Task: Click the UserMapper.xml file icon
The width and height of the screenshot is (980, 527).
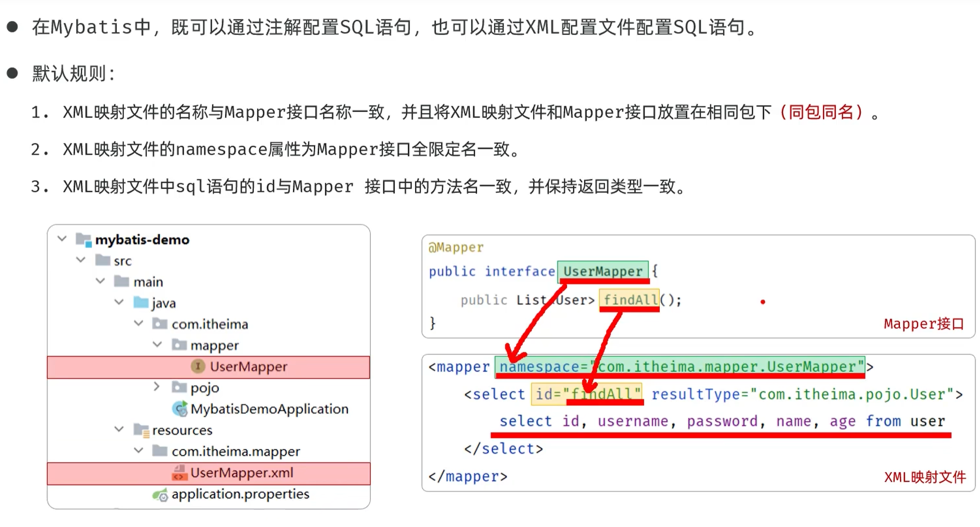Action: tap(179, 473)
